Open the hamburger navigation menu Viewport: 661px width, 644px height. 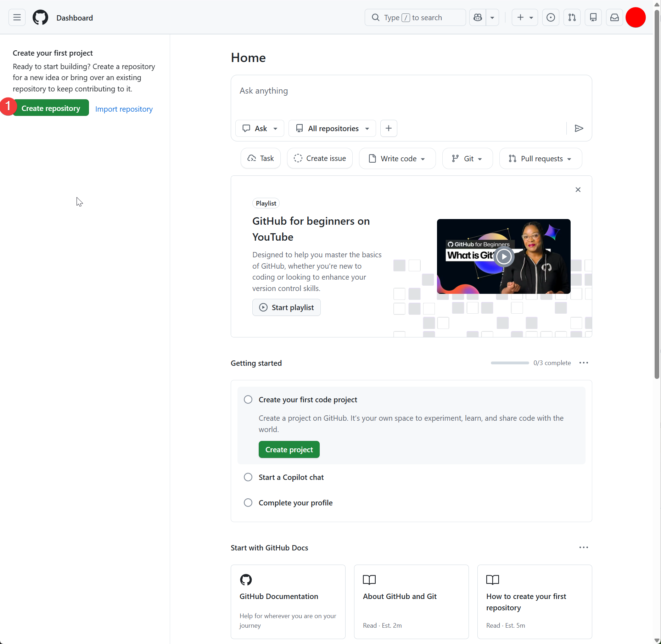click(17, 18)
